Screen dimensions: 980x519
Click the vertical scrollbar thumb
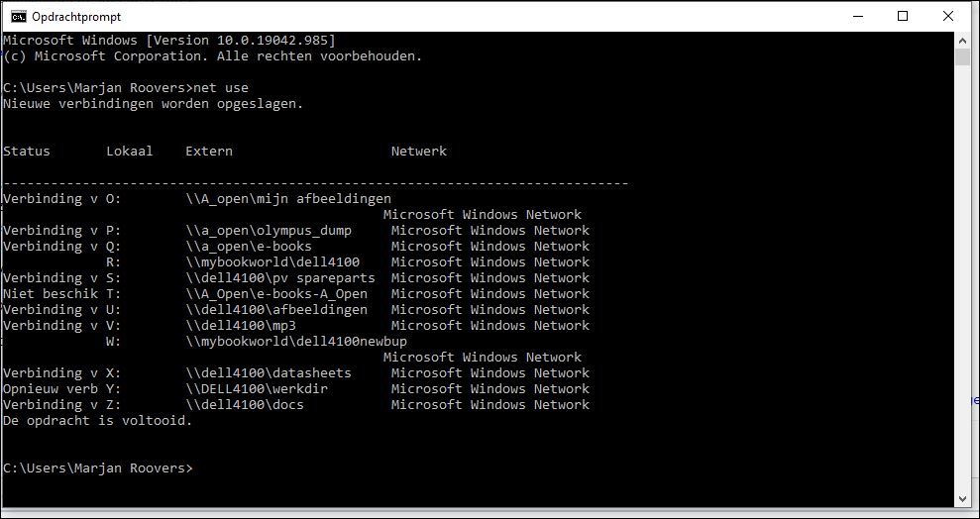tap(962, 56)
